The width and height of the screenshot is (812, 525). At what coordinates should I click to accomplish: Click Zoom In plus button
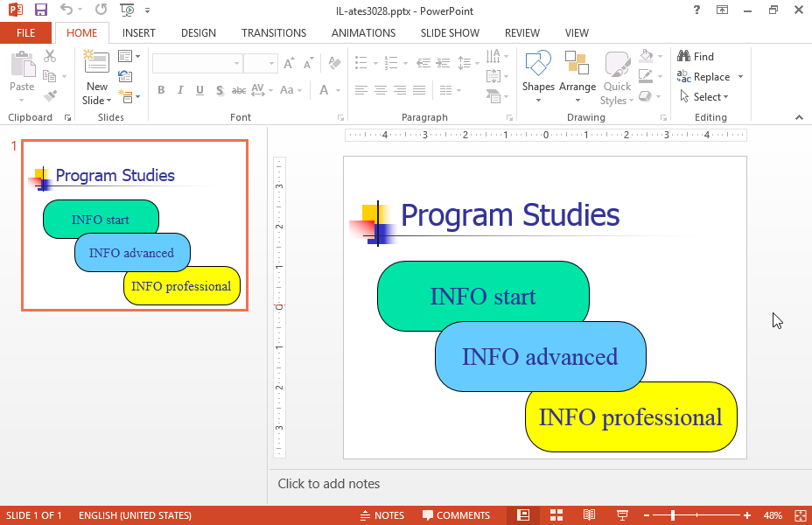[x=746, y=515]
